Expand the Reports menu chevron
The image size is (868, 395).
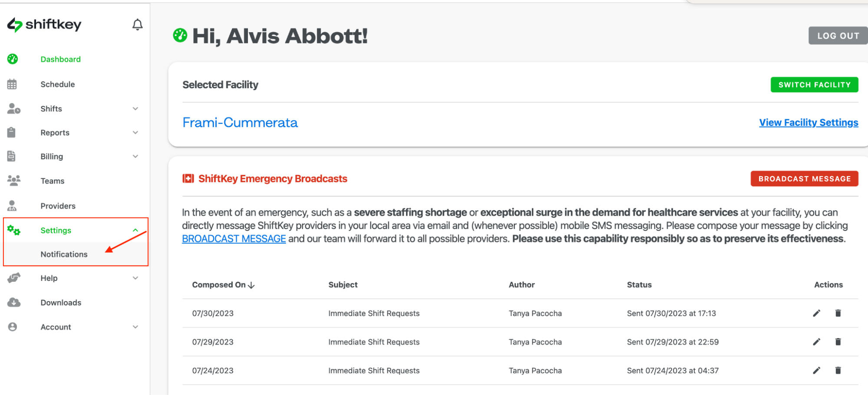coord(135,133)
